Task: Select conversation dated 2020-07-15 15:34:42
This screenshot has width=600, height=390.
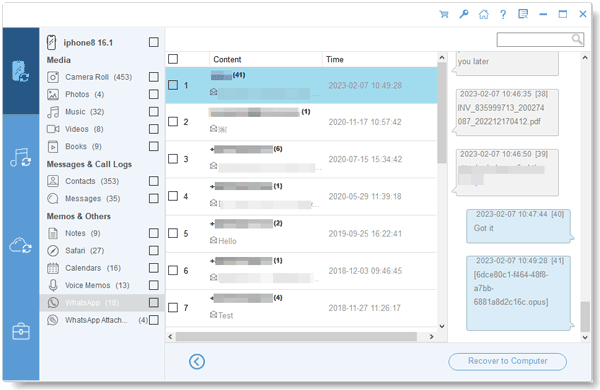Action: 302,159
